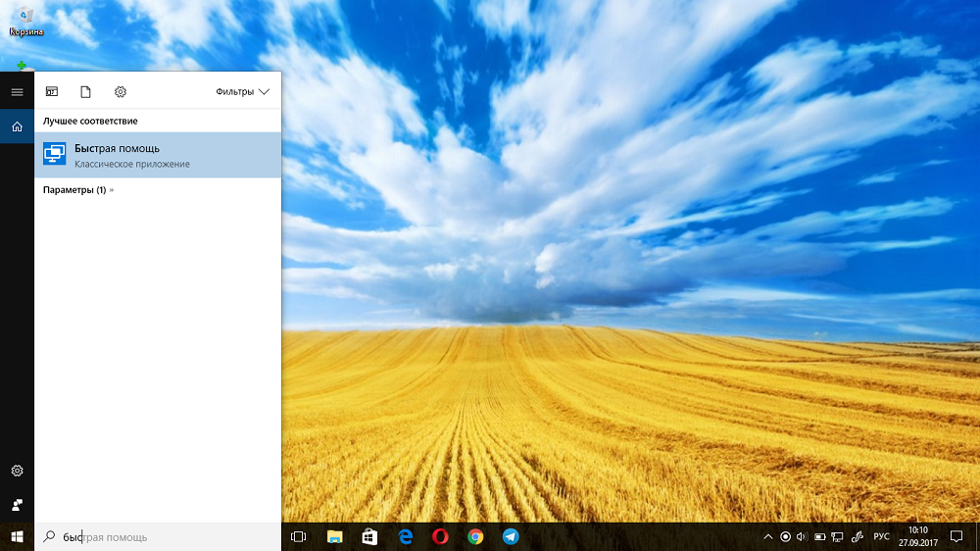Select the Корзина desktop icon
Viewport: 980px width, 551px height.
pyautogui.click(x=25, y=22)
